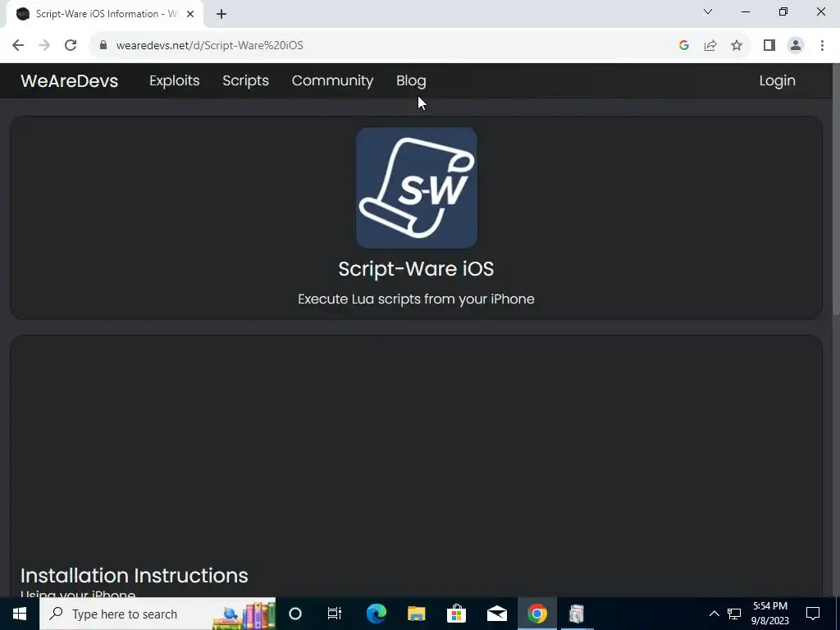Click the address bar URL
840x630 pixels.
coord(209,46)
